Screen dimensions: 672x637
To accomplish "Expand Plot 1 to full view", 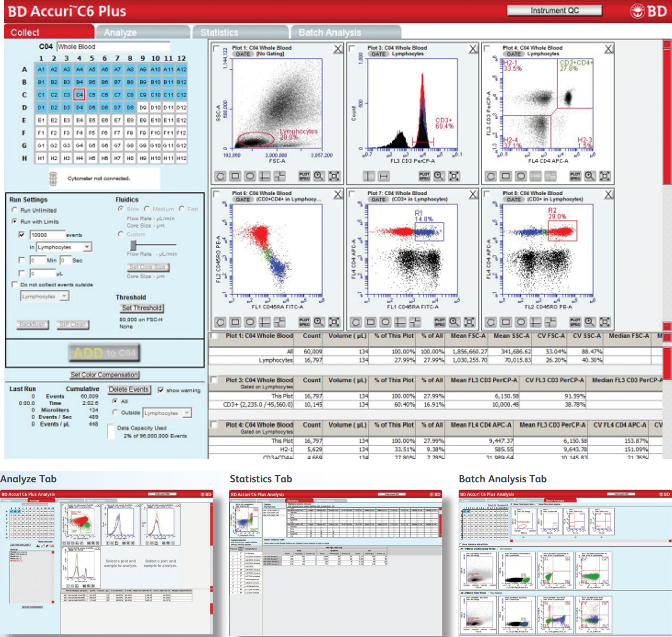I will (x=334, y=176).
